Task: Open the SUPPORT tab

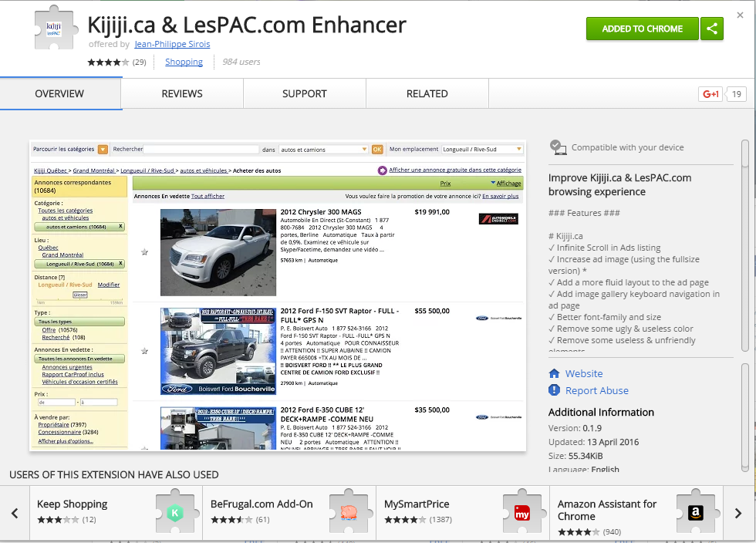Action: click(305, 94)
